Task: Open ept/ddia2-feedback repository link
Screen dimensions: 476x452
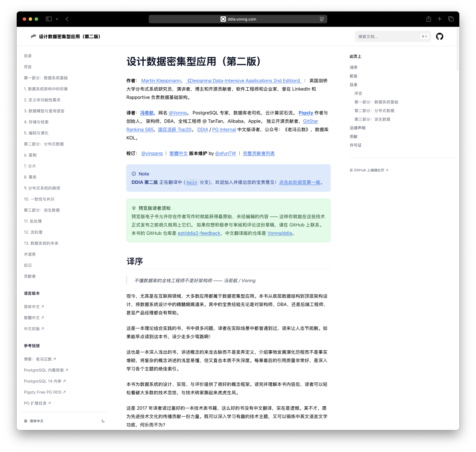Action: click(x=199, y=233)
